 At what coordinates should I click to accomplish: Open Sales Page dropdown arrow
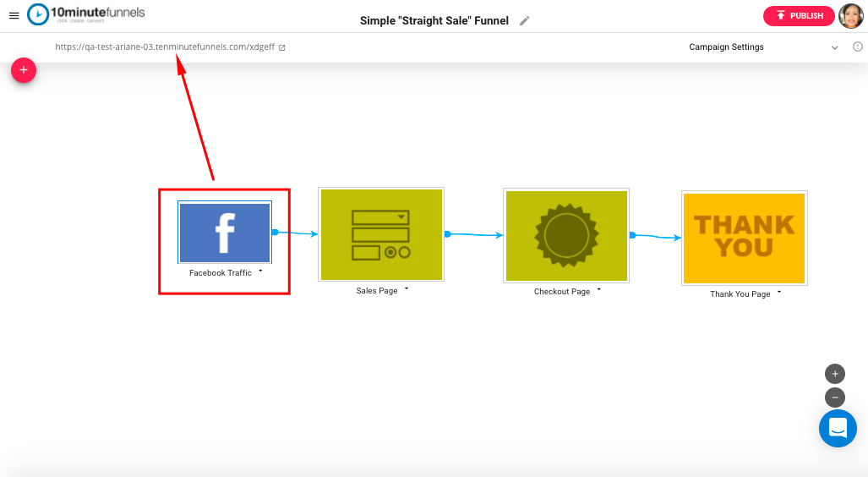(407, 288)
